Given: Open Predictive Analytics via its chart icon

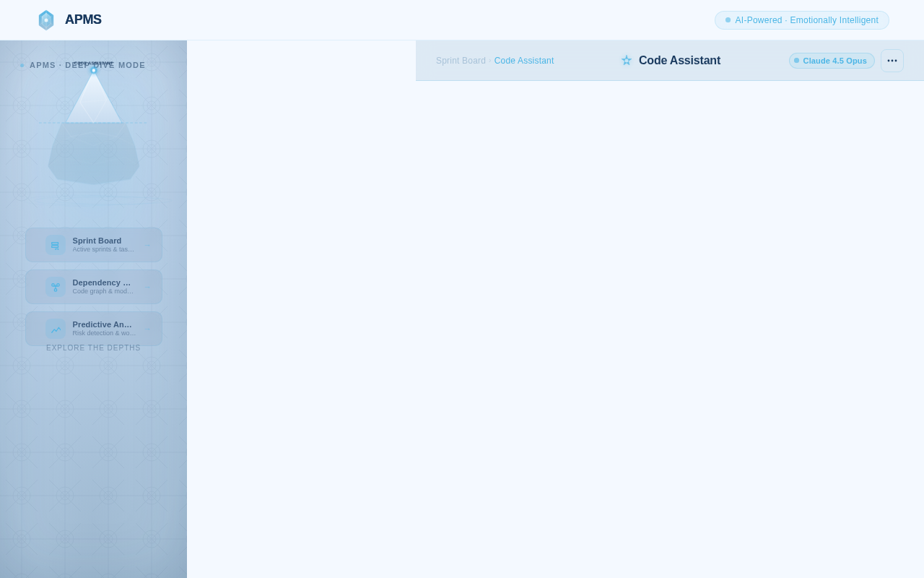Looking at the screenshot, I should tap(55, 329).
